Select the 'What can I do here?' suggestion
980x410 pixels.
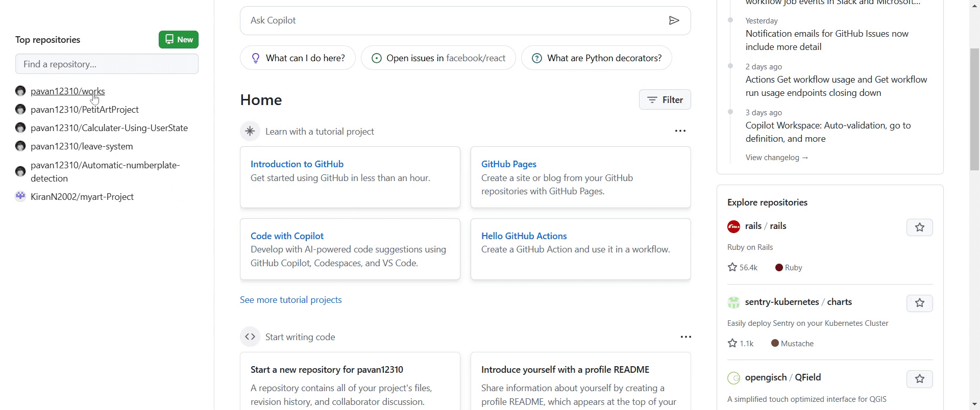pos(298,58)
